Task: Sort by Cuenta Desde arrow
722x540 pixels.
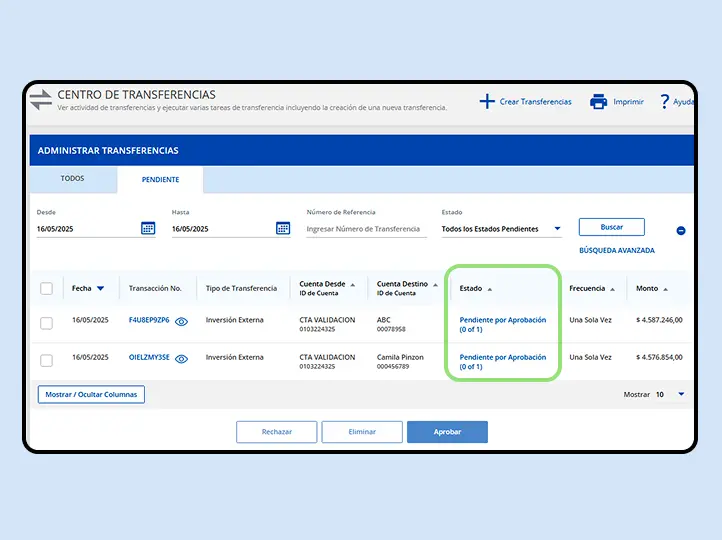Action: click(x=353, y=285)
